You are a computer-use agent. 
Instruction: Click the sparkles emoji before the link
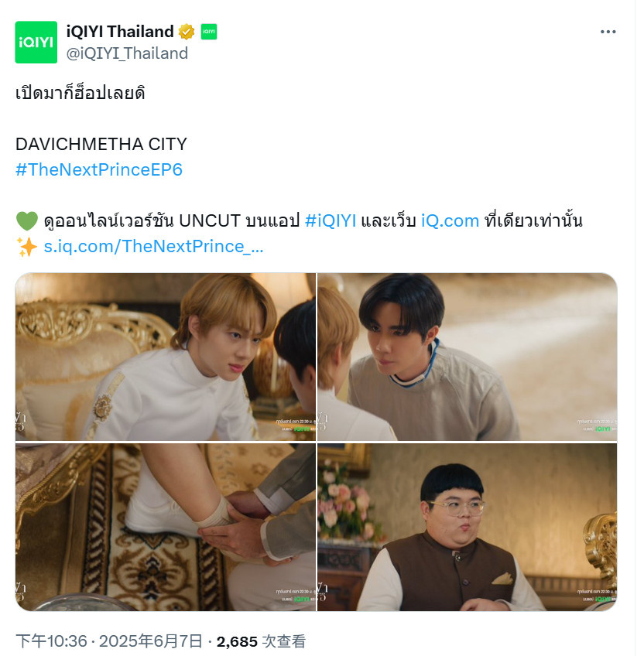[27, 247]
